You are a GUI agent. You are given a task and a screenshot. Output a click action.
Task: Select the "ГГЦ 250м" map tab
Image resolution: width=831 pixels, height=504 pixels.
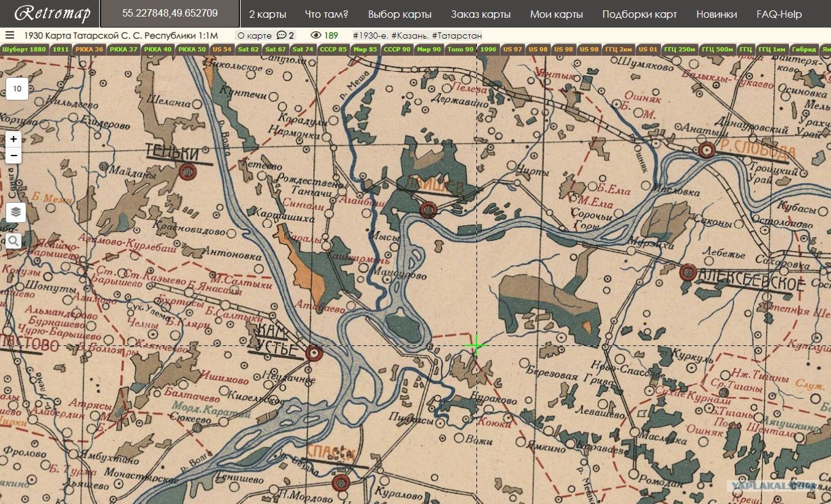click(680, 49)
